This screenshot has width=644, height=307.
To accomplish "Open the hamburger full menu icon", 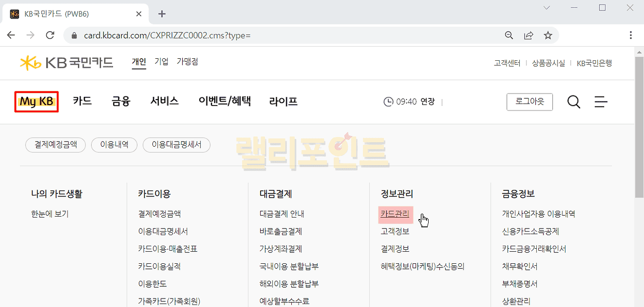I will (601, 102).
